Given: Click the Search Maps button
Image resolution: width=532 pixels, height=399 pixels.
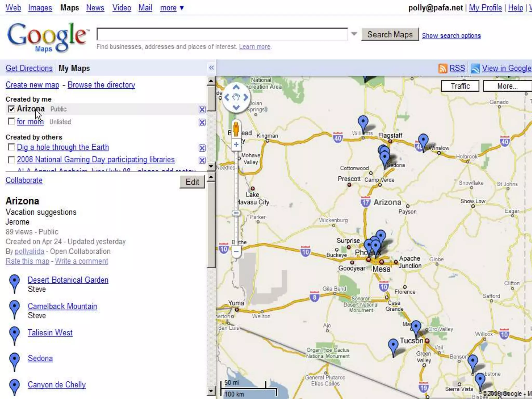Looking at the screenshot, I should point(390,35).
